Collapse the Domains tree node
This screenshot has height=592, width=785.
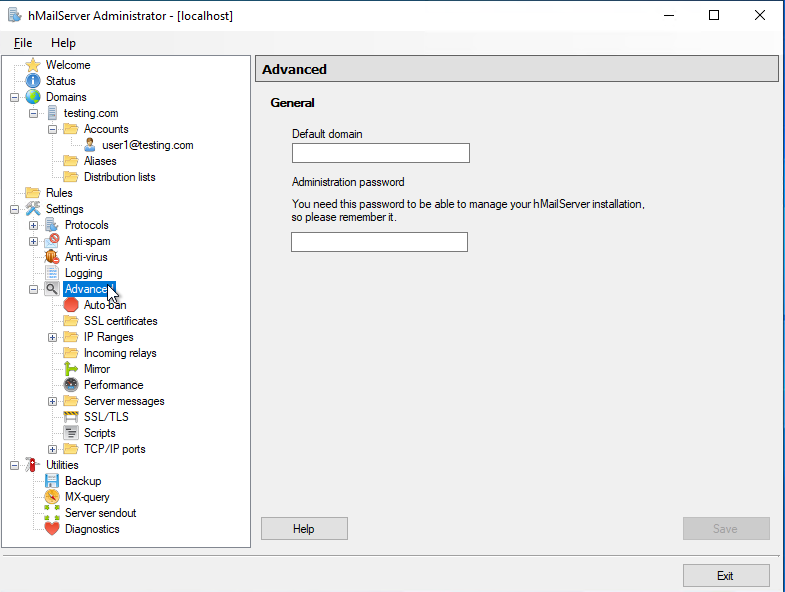tap(15, 97)
